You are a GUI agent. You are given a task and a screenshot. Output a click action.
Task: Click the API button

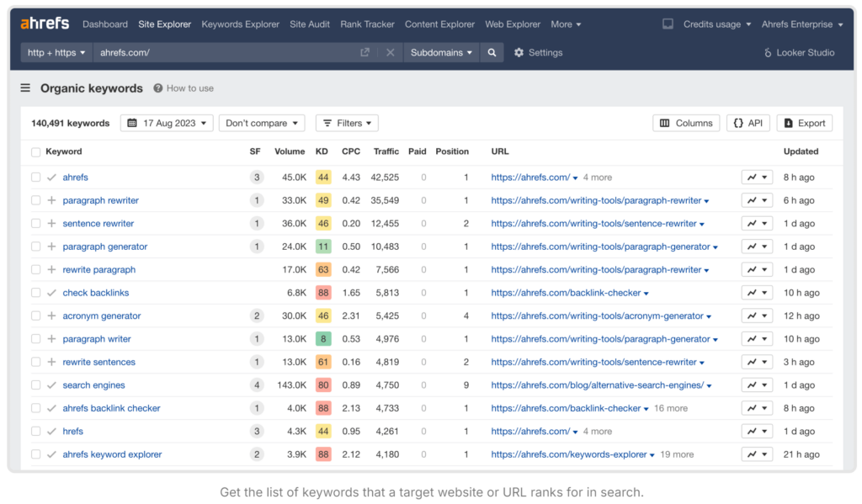748,123
